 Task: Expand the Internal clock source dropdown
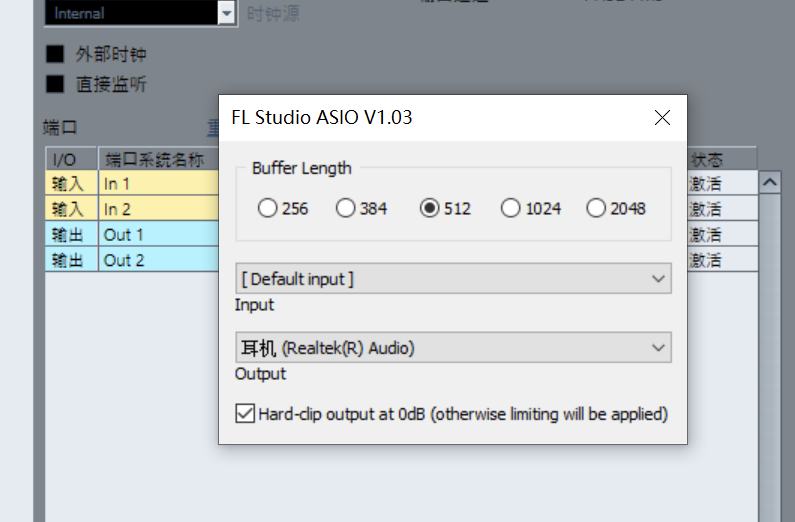click(226, 13)
